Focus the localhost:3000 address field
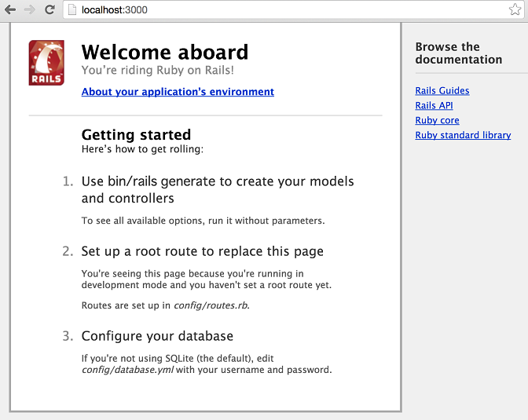 pos(293,9)
